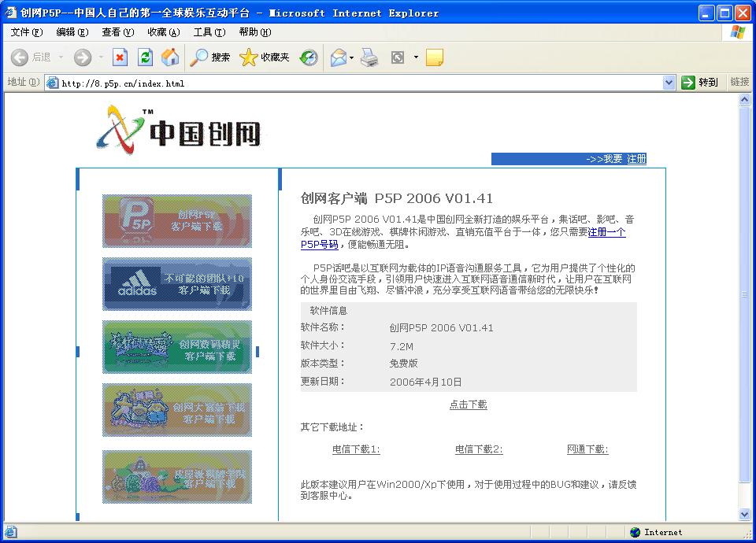Click the 网通下载 link
The image size is (756, 543).
coord(587,449)
